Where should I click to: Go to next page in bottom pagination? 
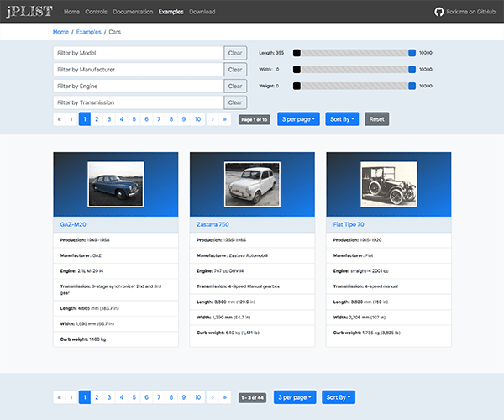pos(213,397)
